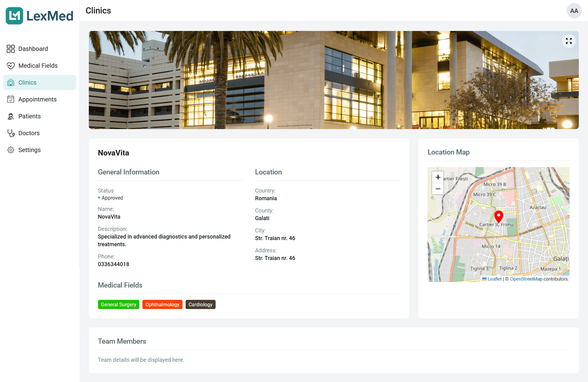Zoom in on the location map
The height and width of the screenshot is (382, 588).
point(438,177)
